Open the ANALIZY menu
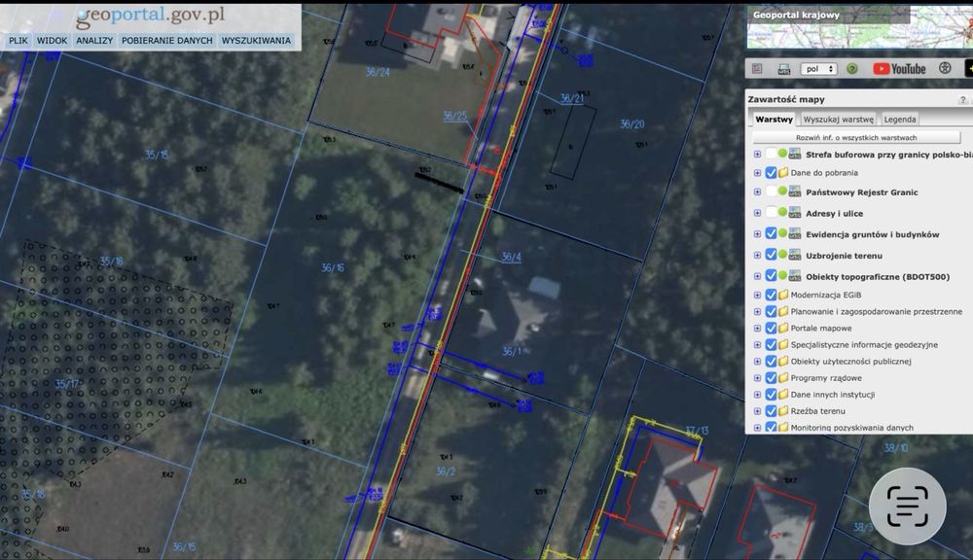973x560 pixels. tap(94, 40)
